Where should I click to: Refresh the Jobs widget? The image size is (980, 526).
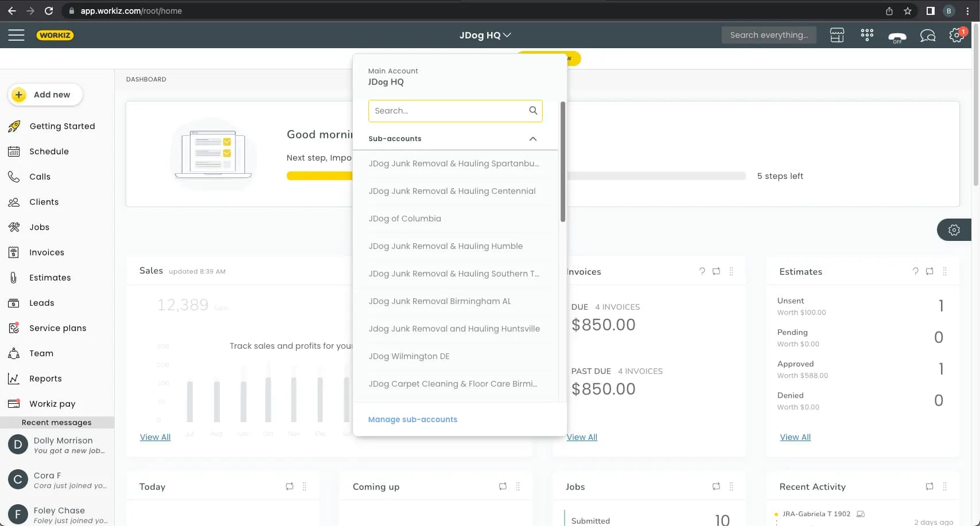coord(716,486)
